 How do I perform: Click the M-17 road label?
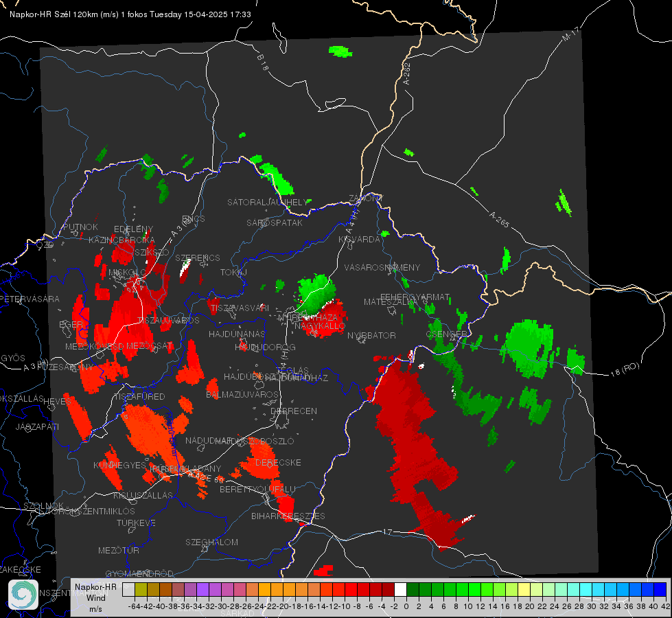click(570, 34)
